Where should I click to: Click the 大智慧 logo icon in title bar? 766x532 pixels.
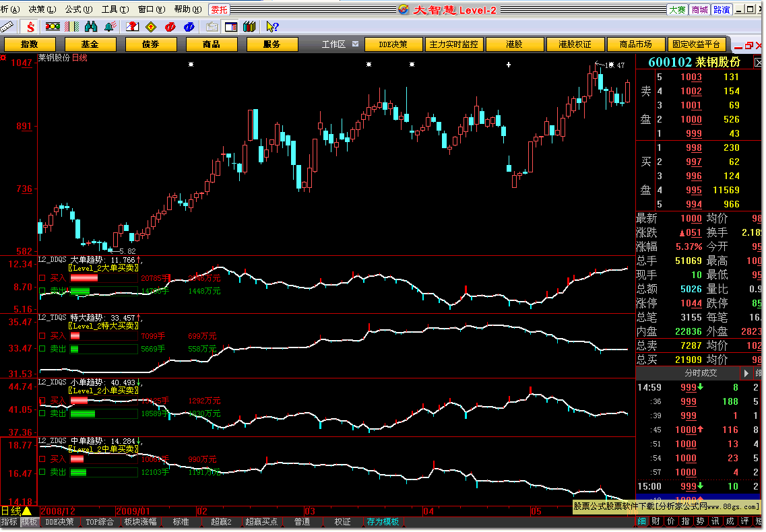(404, 9)
